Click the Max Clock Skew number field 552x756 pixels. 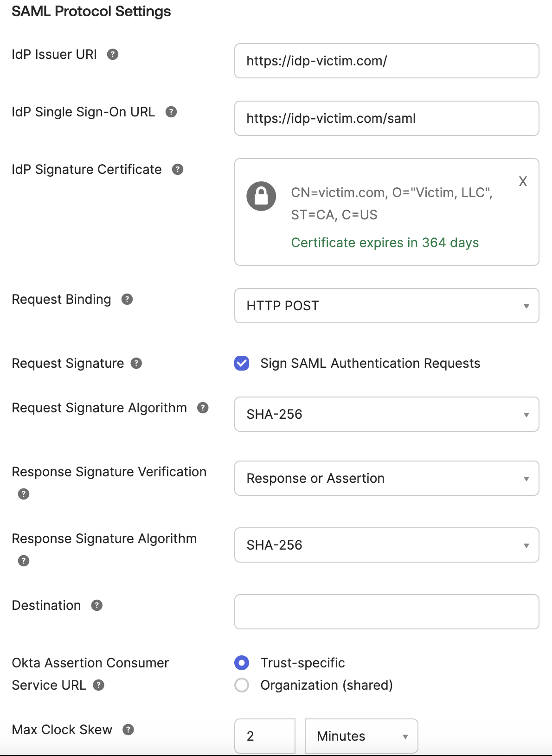click(x=264, y=736)
